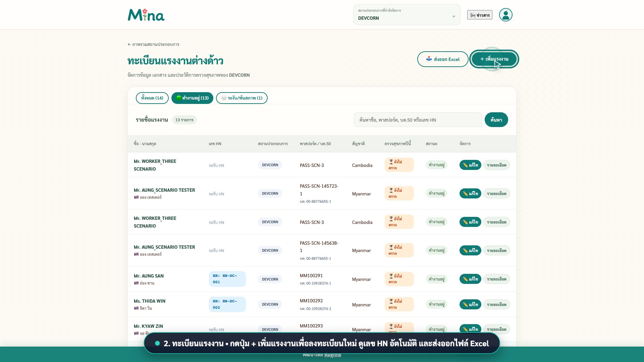Select the ระงับ/พ้นสภาพ (1) tab

pos(242,98)
